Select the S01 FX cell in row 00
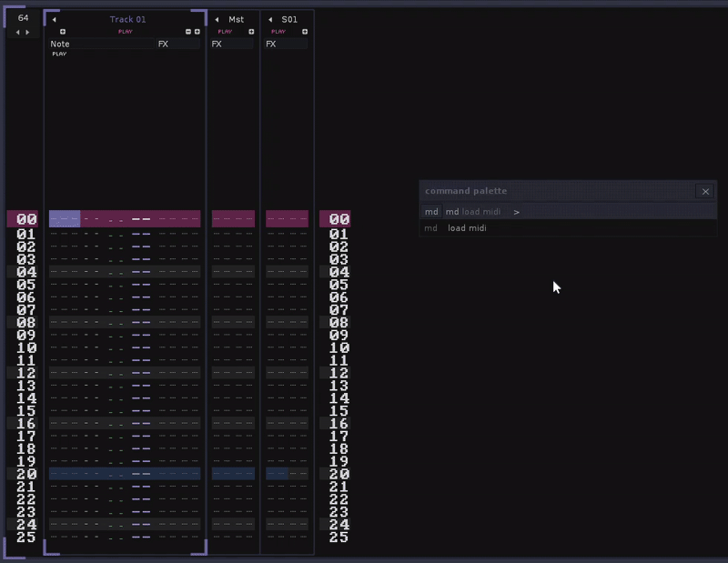The width and height of the screenshot is (728, 563). (287, 218)
